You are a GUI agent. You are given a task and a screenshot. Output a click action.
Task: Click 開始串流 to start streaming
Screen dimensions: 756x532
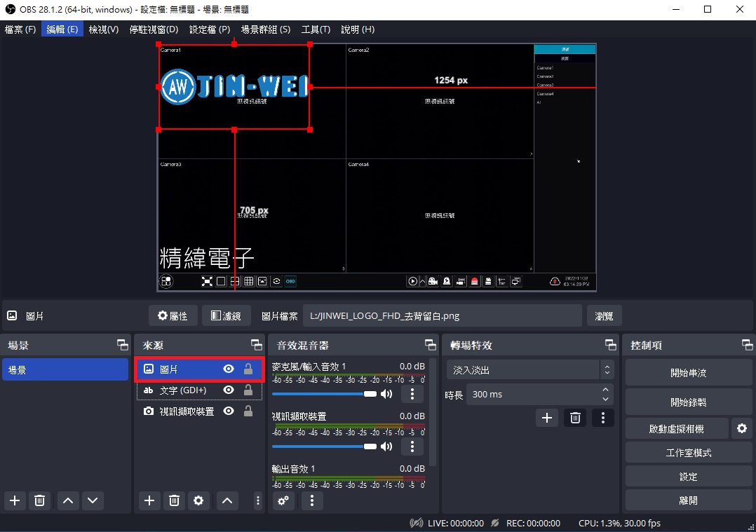(x=689, y=372)
